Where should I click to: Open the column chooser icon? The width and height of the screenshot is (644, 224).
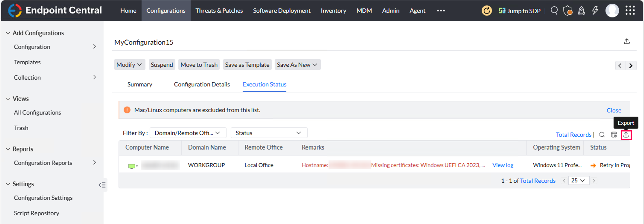pos(614,135)
